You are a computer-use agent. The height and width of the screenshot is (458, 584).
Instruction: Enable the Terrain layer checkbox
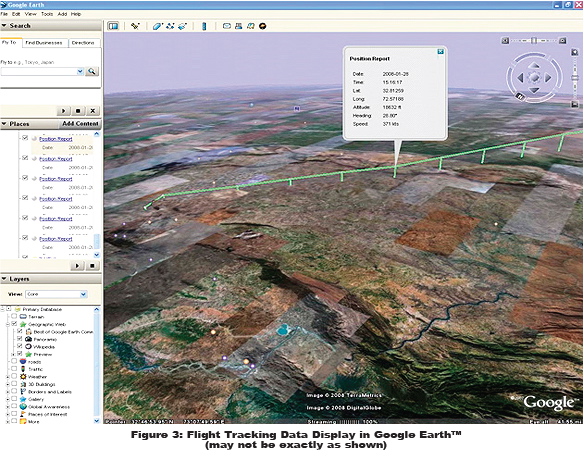[x=14, y=317]
